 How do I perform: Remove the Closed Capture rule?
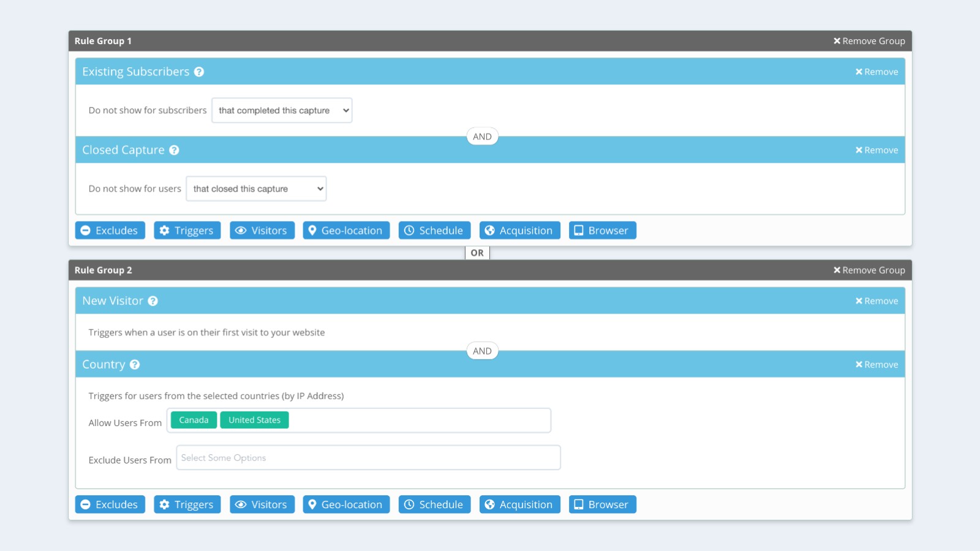pyautogui.click(x=876, y=149)
